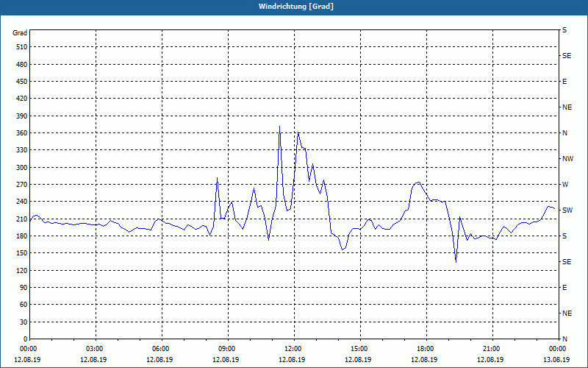This screenshot has width=588, height=368.
Task: Click the 21:00 time axis label
Action: [492, 349]
